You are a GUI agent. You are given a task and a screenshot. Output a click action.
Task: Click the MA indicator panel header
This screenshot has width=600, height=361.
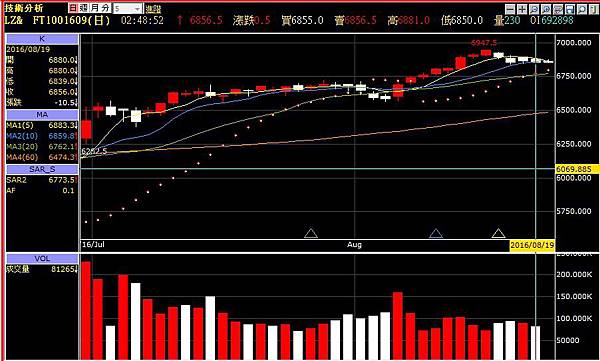click(42, 115)
